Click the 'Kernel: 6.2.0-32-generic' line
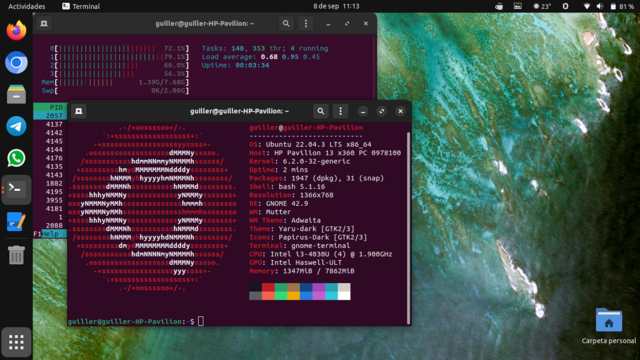 300,161
